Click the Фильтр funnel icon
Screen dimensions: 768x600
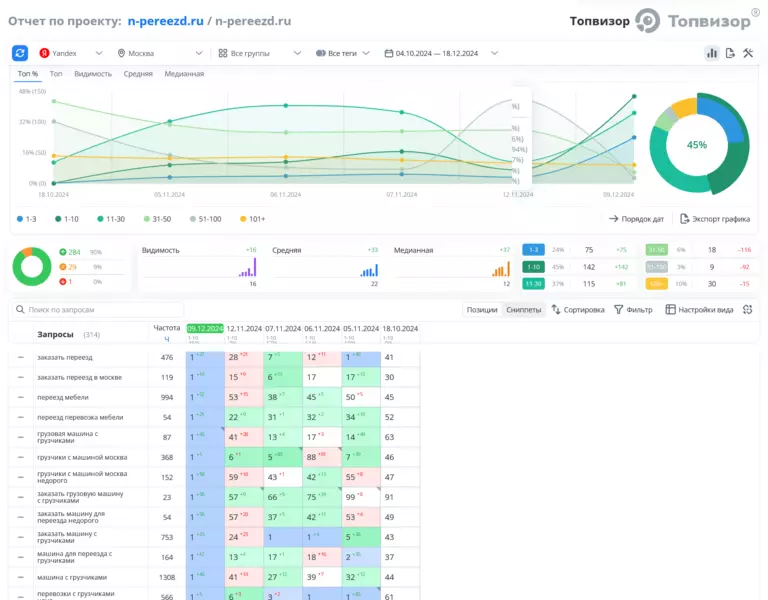click(619, 310)
